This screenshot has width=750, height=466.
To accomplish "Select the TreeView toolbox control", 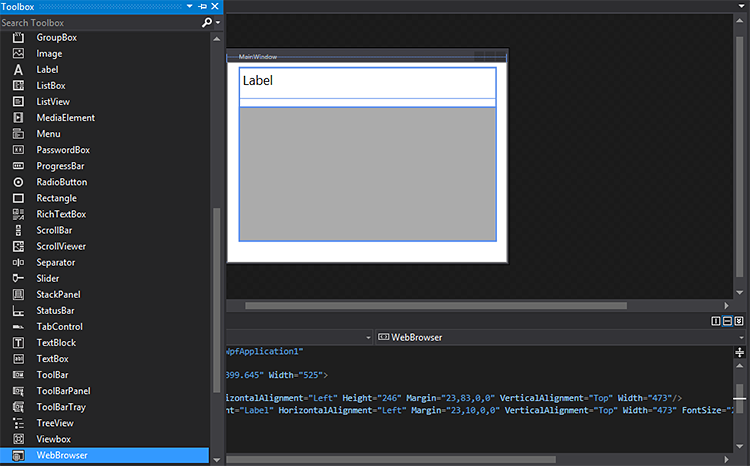I will coord(55,423).
